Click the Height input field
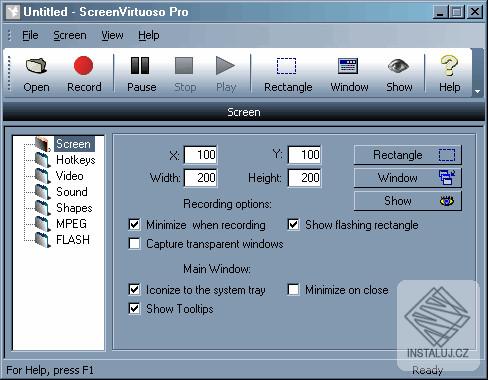Viewport: 488px width, 380px height. (304, 178)
